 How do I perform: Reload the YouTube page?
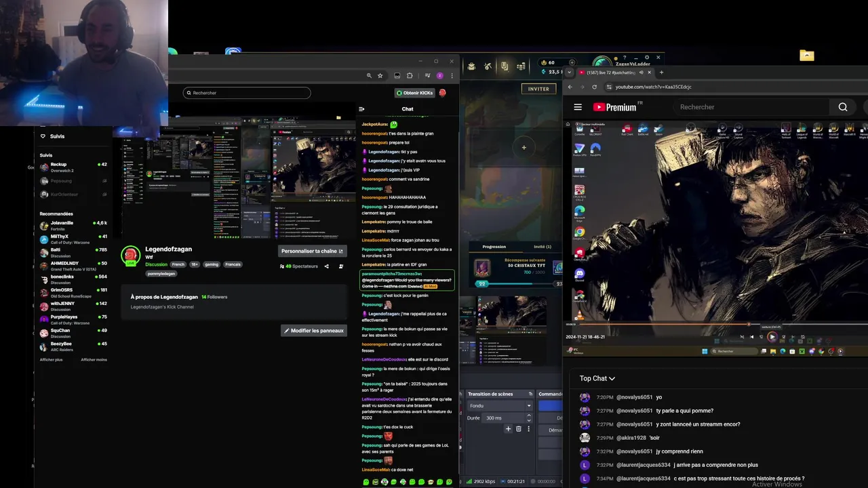click(594, 87)
